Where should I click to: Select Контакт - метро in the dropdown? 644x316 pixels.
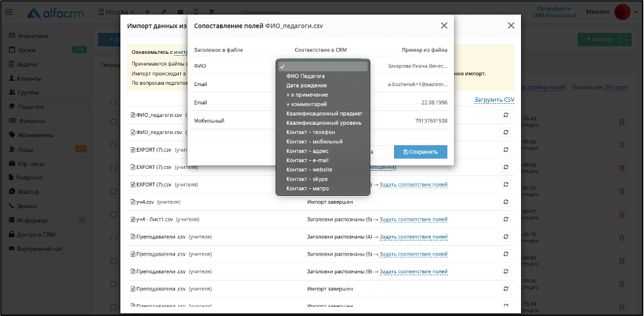coord(323,189)
